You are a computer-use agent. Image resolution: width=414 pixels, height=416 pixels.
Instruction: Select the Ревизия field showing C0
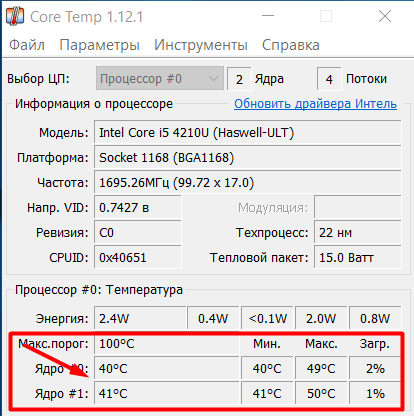(x=138, y=233)
